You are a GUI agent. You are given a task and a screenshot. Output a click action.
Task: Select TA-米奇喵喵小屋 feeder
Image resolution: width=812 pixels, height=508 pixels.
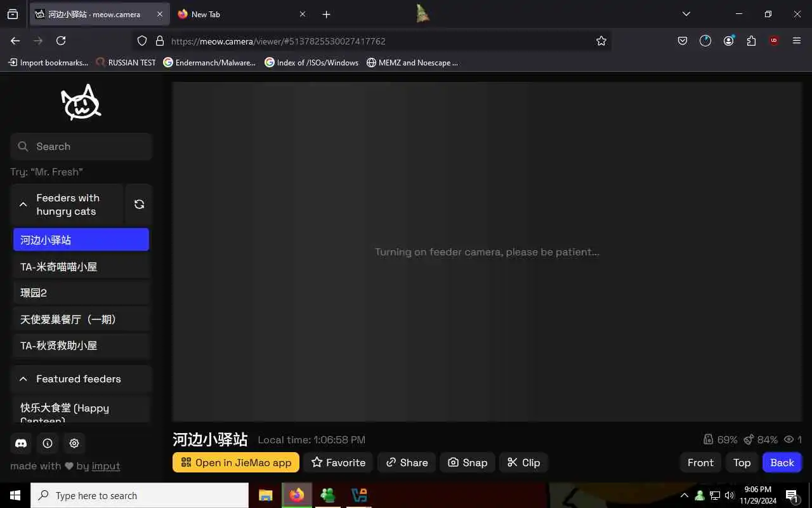click(x=81, y=267)
